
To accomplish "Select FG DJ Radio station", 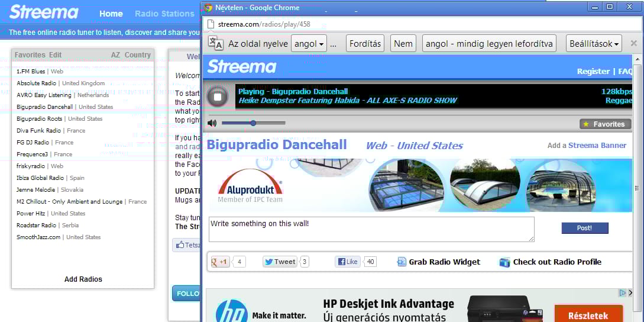I will pyautogui.click(x=33, y=142).
